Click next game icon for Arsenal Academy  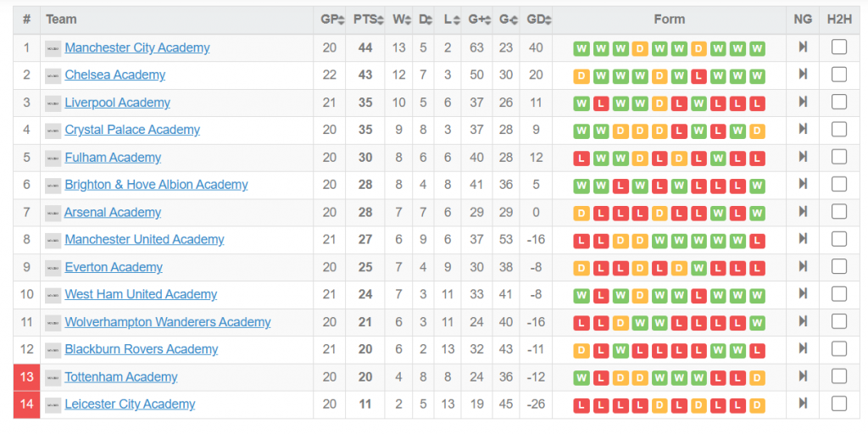(x=802, y=212)
